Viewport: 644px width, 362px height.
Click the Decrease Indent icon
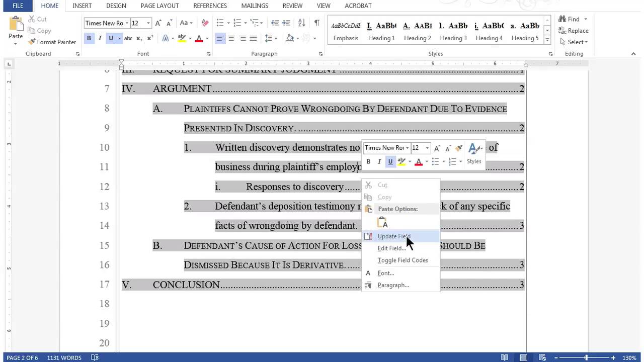(x=275, y=23)
